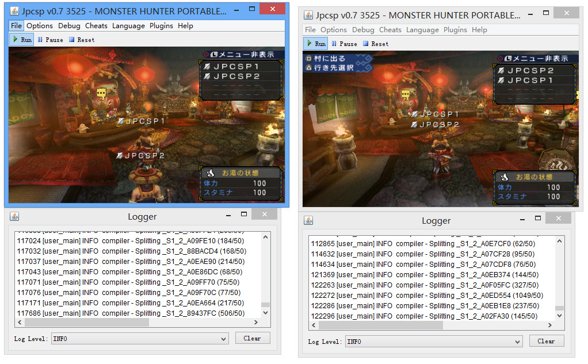Clear the left Logger output
The height and width of the screenshot is (364, 588).
253,338
